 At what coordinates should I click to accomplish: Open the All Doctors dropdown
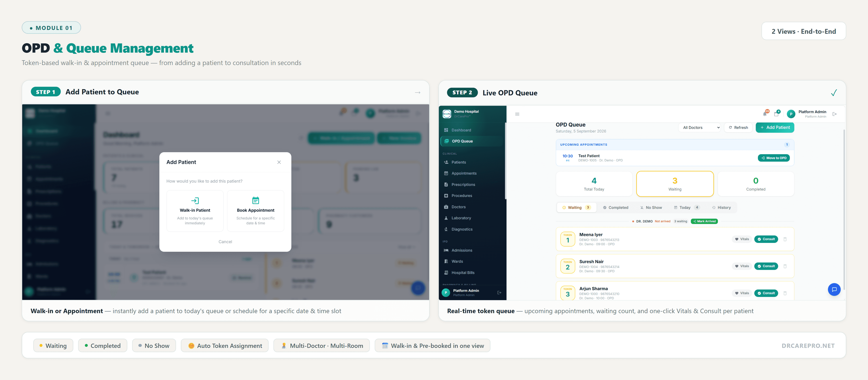700,127
